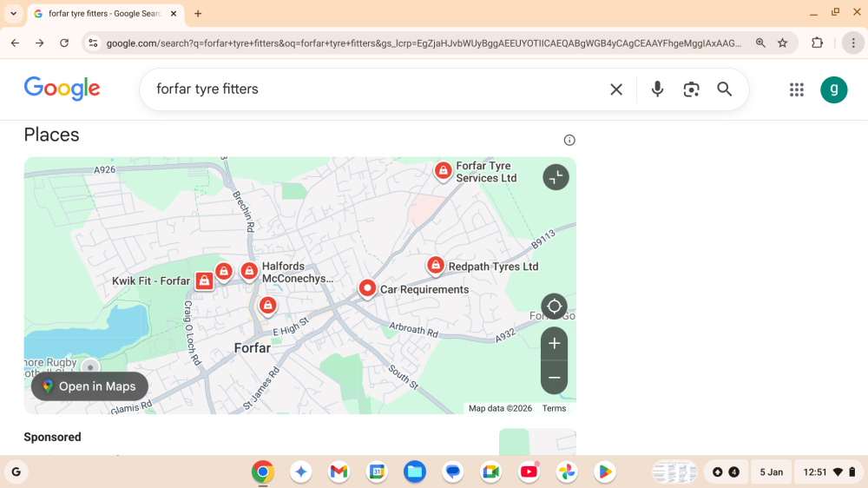Screen dimensions: 868x488
Task: Click Car Requirements label on map
Action: (424, 290)
